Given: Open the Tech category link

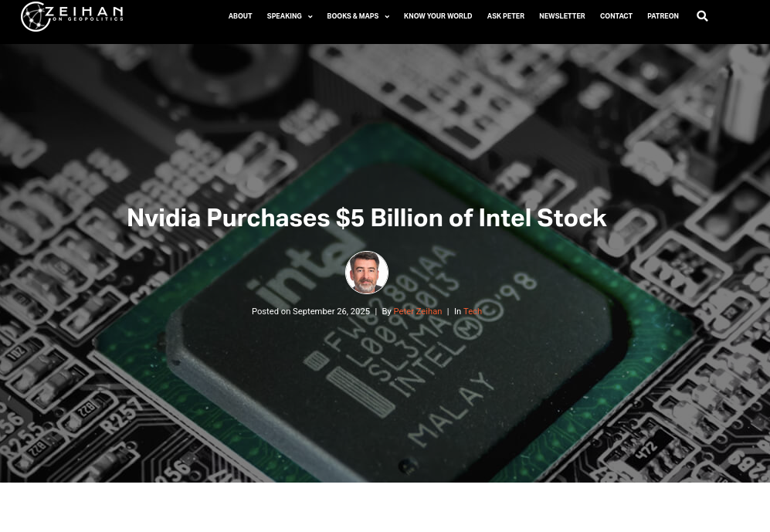Looking at the screenshot, I should [473, 311].
